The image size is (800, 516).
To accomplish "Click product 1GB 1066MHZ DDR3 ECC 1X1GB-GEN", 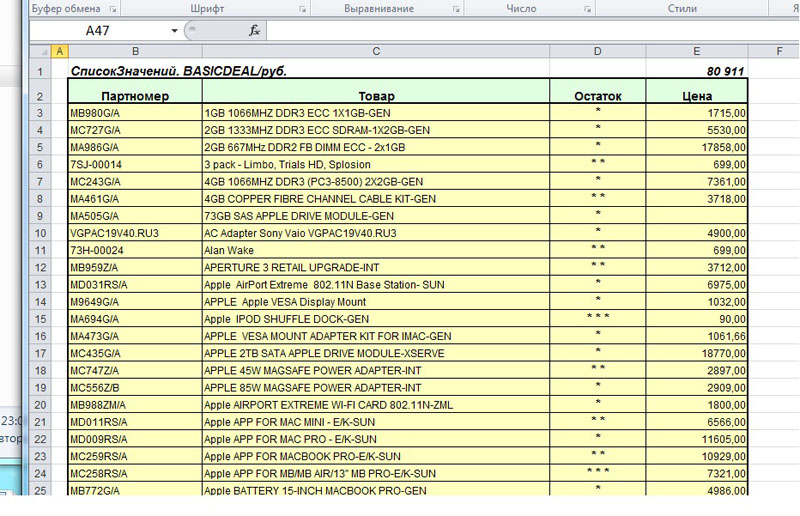I will pyautogui.click(x=376, y=113).
